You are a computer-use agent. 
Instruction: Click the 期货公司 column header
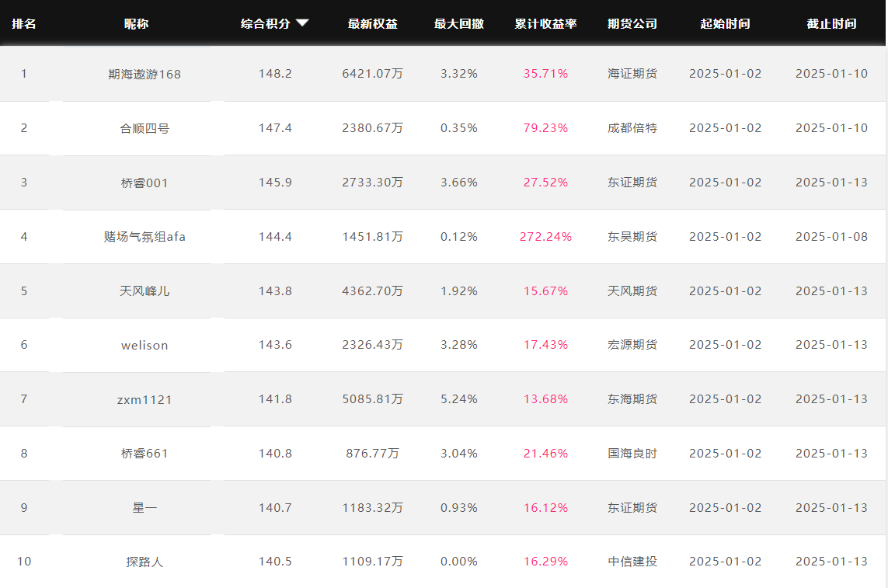pos(632,24)
